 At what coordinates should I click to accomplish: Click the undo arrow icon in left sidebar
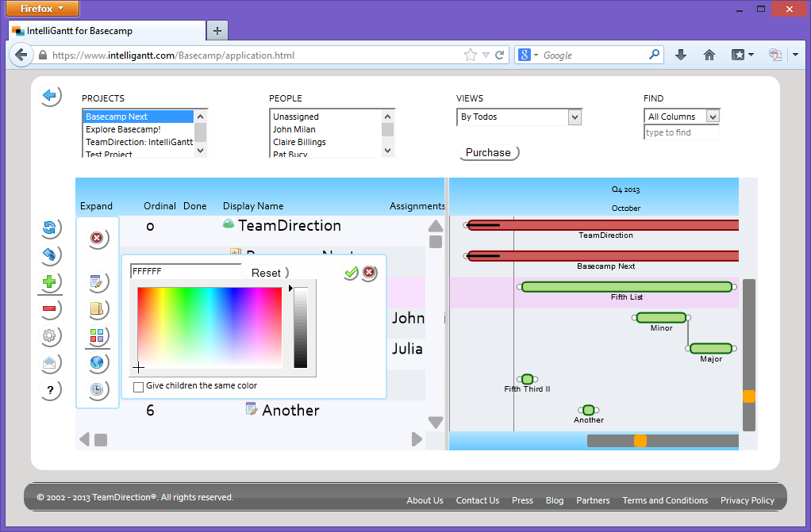tap(49, 255)
